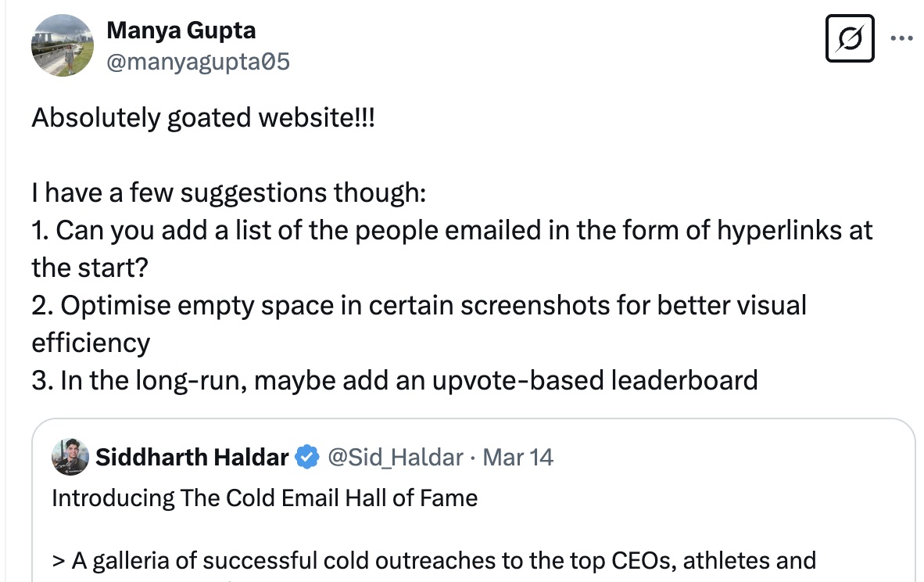Click "I have a few suggestions though:" line
924x582 pixels.
(x=229, y=193)
